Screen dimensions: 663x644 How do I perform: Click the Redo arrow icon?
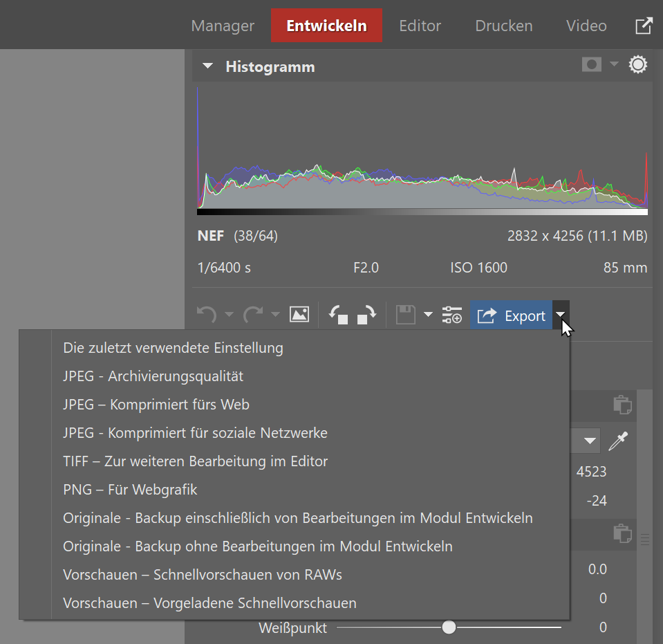pyautogui.click(x=253, y=315)
